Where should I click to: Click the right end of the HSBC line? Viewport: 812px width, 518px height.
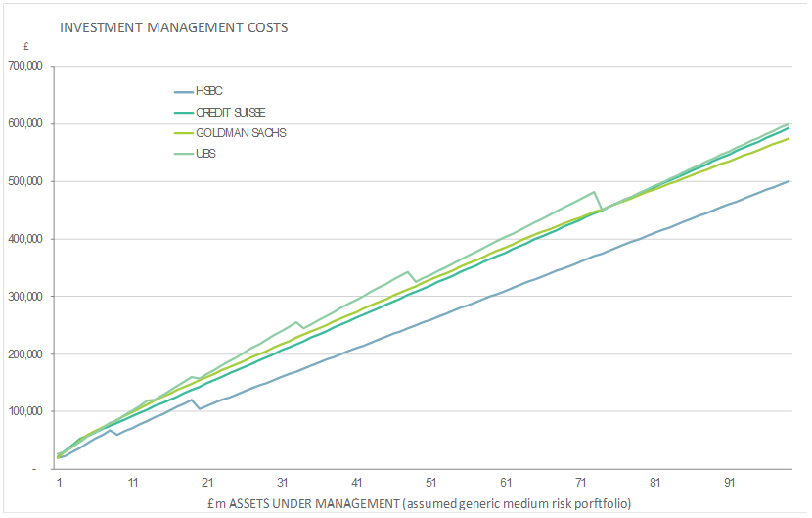pyautogui.click(x=789, y=181)
